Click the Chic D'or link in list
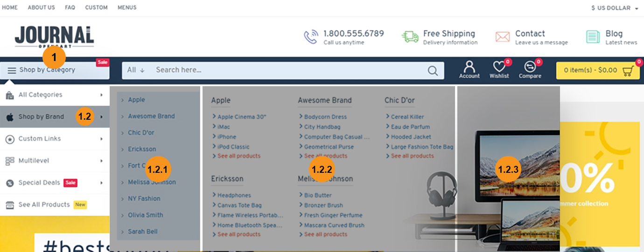This screenshot has height=252, width=644. click(x=141, y=133)
